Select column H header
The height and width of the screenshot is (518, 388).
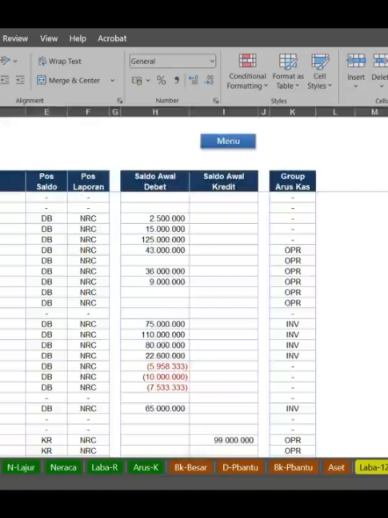click(155, 112)
